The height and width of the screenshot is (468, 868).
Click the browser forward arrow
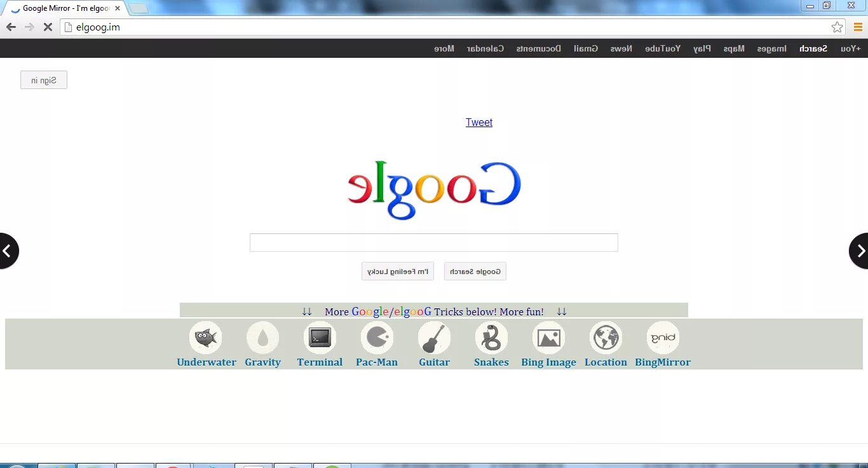[x=29, y=27]
